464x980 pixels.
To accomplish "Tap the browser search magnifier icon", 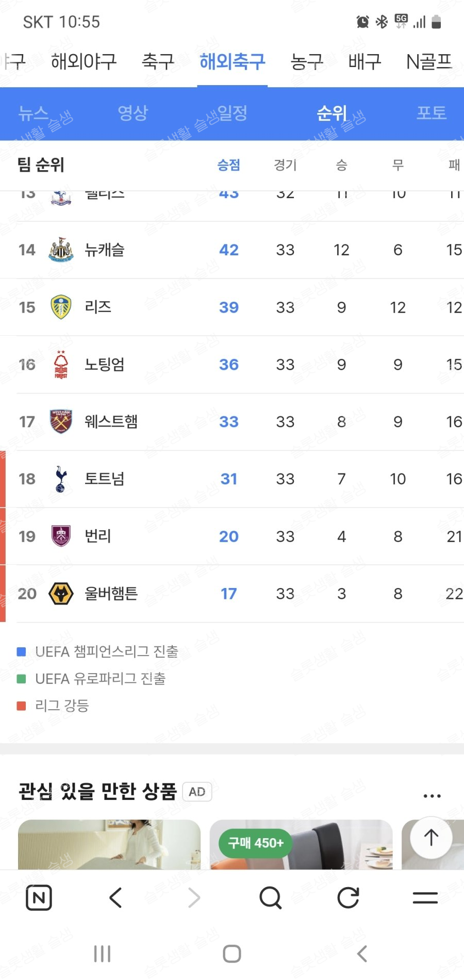I will [270, 898].
